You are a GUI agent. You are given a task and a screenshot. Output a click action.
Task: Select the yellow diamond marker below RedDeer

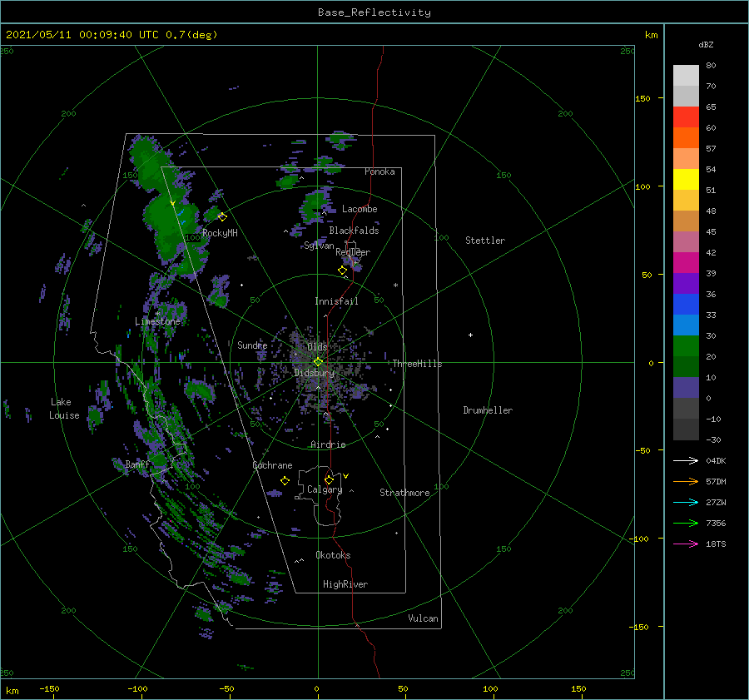(343, 271)
